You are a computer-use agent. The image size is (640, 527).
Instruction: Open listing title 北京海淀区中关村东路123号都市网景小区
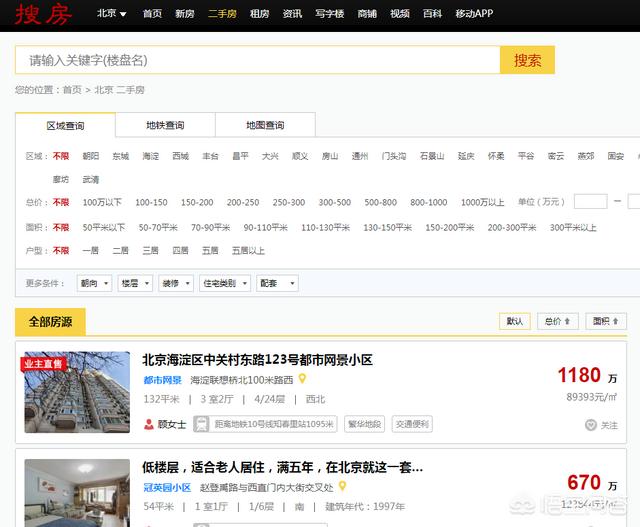tap(257, 360)
